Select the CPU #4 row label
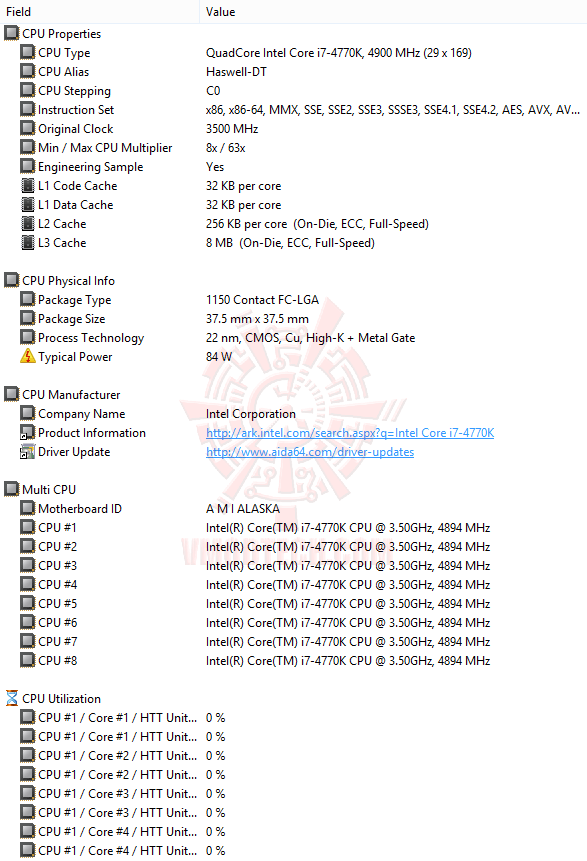587x861 pixels. click(x=58, y=584)
